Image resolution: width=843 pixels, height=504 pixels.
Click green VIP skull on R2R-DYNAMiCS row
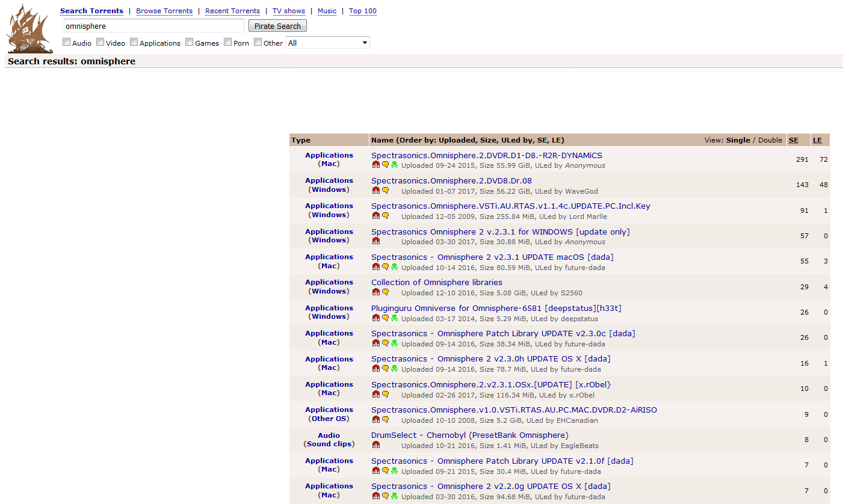click(395, 165)
